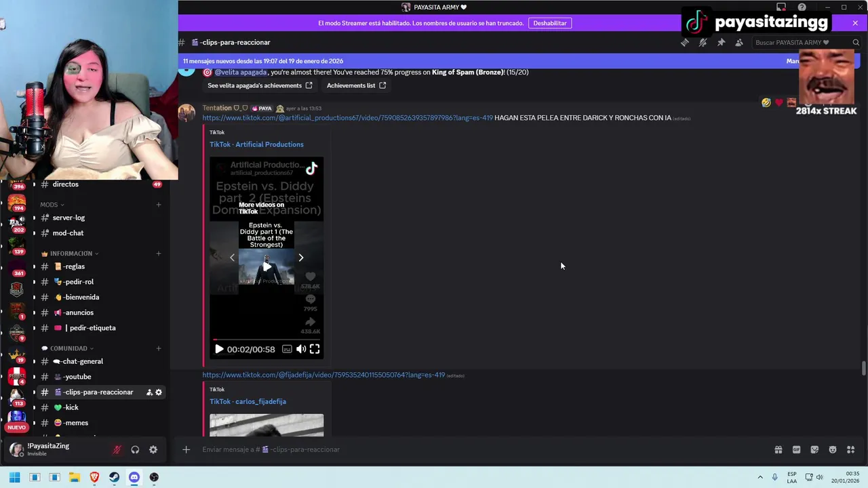Create channel in MODS category plus
868x488 pixels.
click(159, 205)
